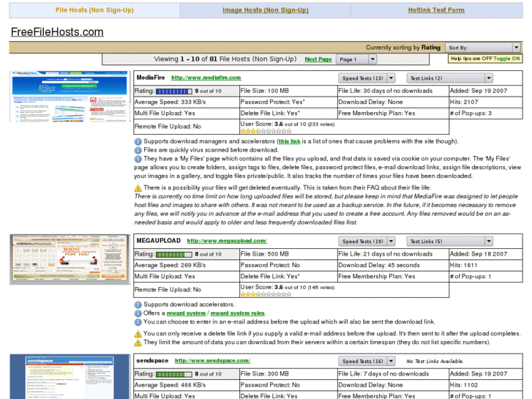The width and height of the screenshot is (532, 399).
Task: Expand MediaFire Speed Tests (13) dropdown
Action: pos(367,78)
